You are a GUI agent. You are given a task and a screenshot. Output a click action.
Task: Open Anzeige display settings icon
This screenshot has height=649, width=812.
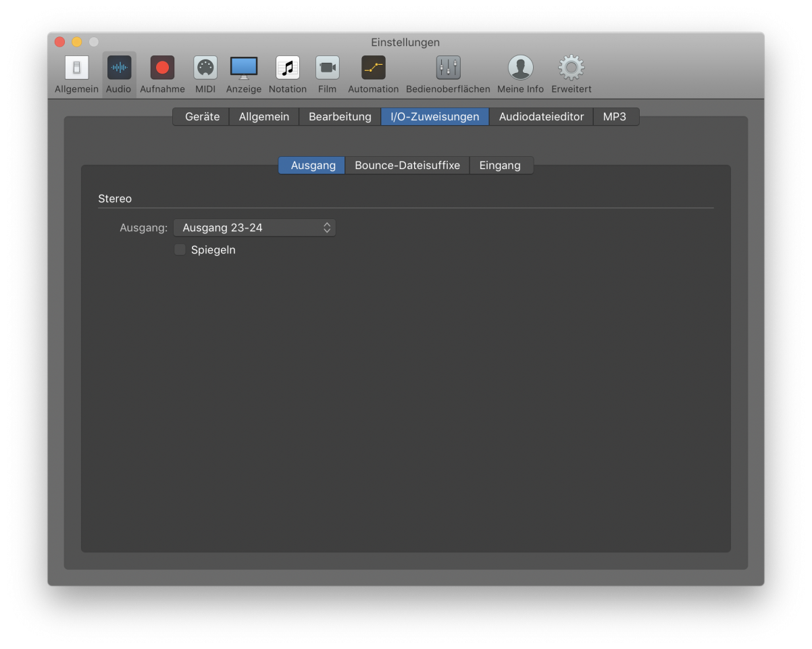244,68
